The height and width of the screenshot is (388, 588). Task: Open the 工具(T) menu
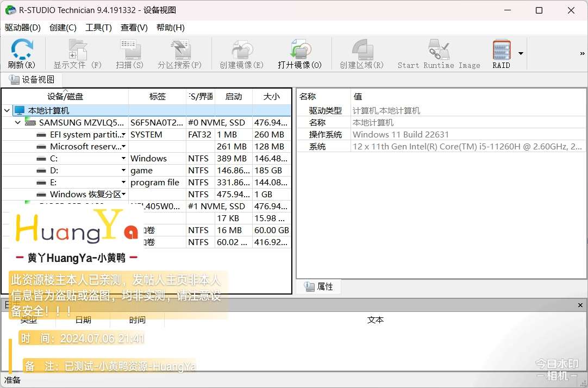[98, 28]
